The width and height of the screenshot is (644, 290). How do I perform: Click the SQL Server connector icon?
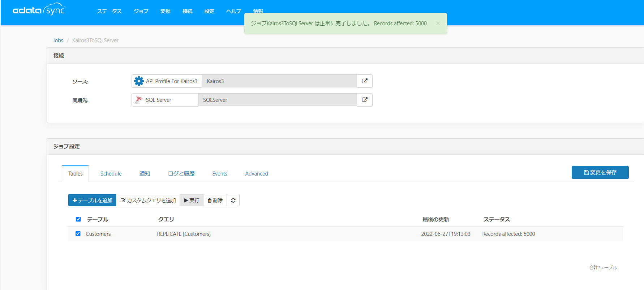139,100
